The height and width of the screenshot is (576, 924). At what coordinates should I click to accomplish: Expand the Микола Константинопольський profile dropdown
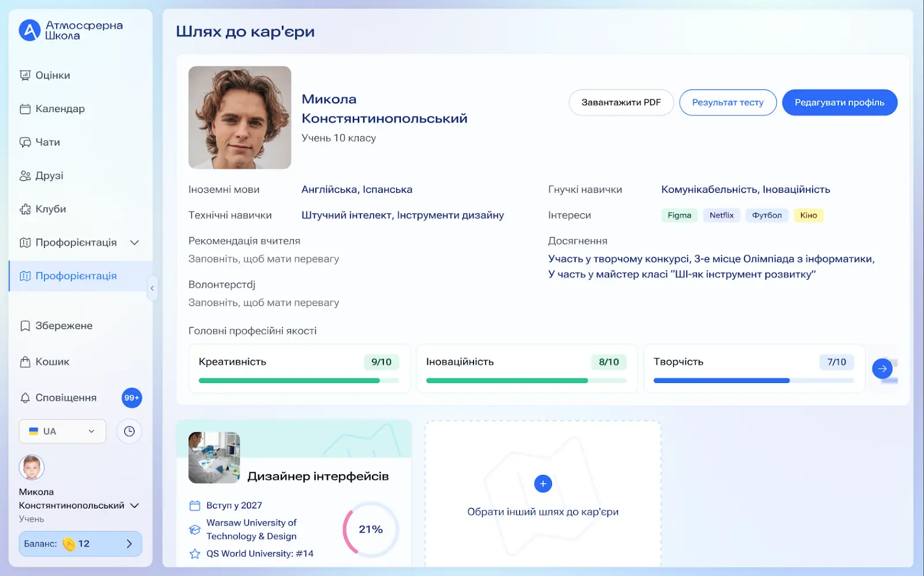click(x=135, y=505)
